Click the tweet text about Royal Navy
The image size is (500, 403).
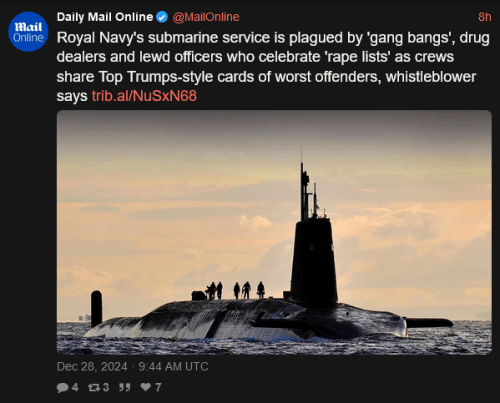coord(273,67)
